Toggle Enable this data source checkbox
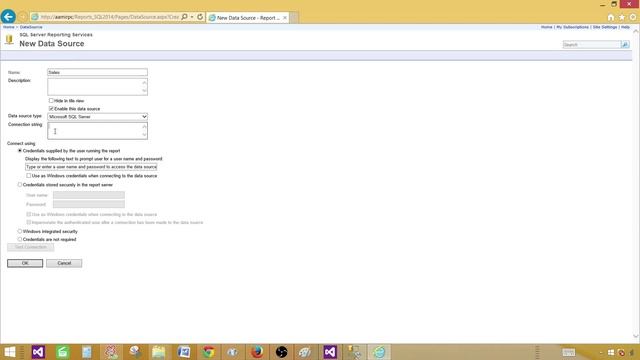 [x=51, y=109]
